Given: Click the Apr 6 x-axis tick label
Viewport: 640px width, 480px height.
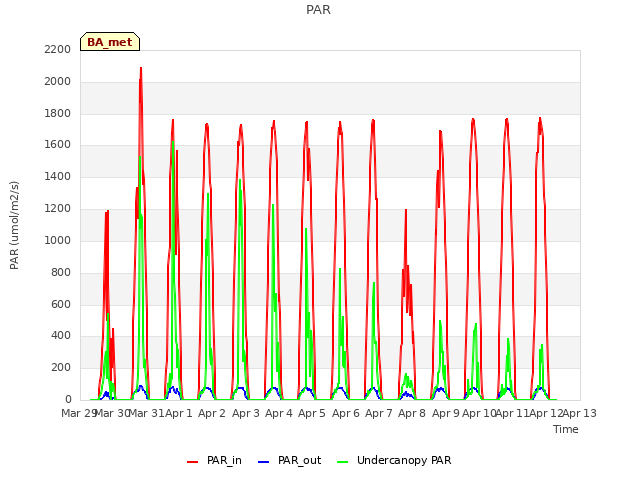Looking at the screenshot, I should [346, 413].
